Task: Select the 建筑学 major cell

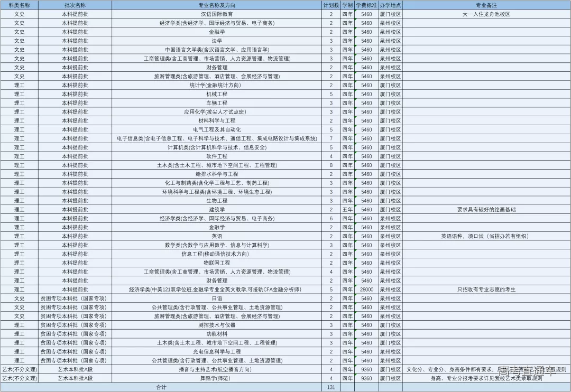Action: click(217, 210)
